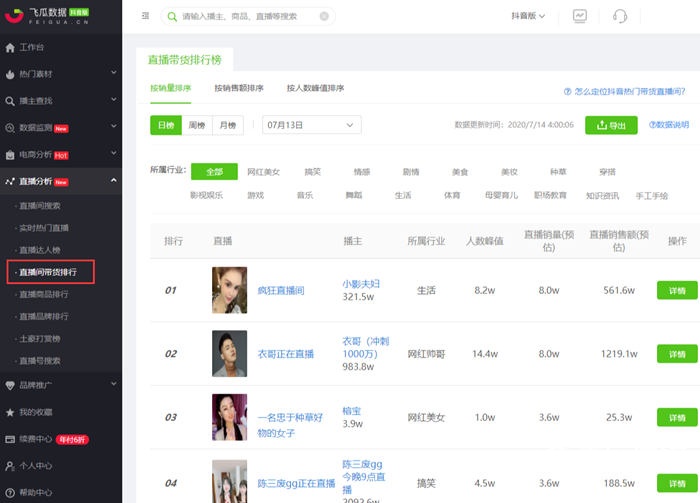
Task: Switch to the 月榜 monthly ranking
Action: [229, 125]
